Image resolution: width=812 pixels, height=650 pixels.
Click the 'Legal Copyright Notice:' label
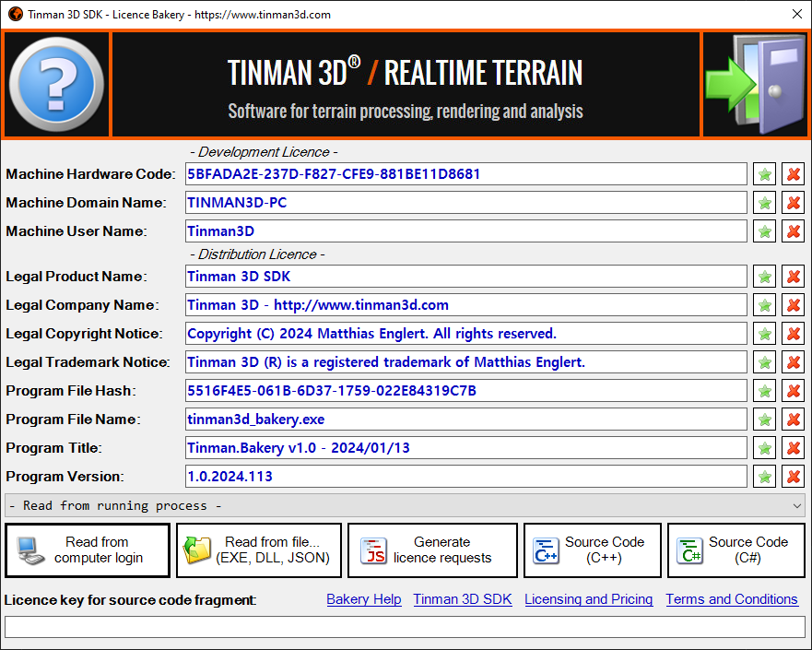[x=85, y=334]
